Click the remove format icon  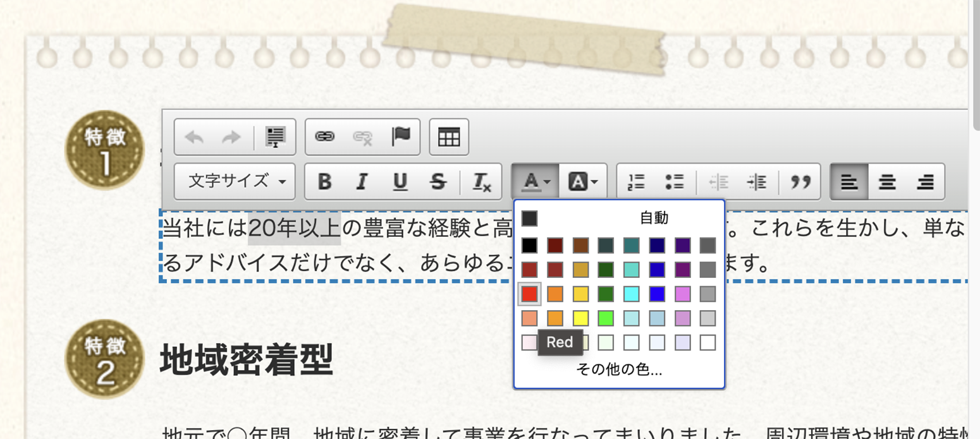click(x=482, y=182)
